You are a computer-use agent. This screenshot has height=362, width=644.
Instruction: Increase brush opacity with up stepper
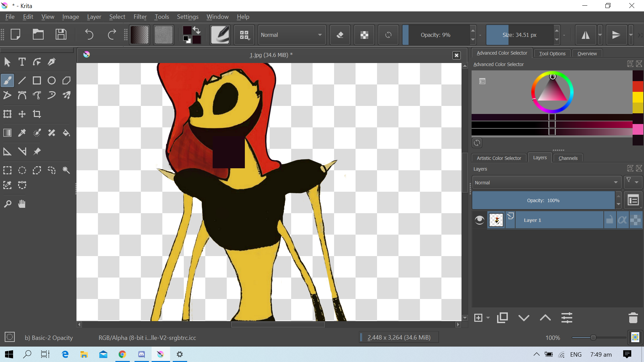(x=473, y=31)
